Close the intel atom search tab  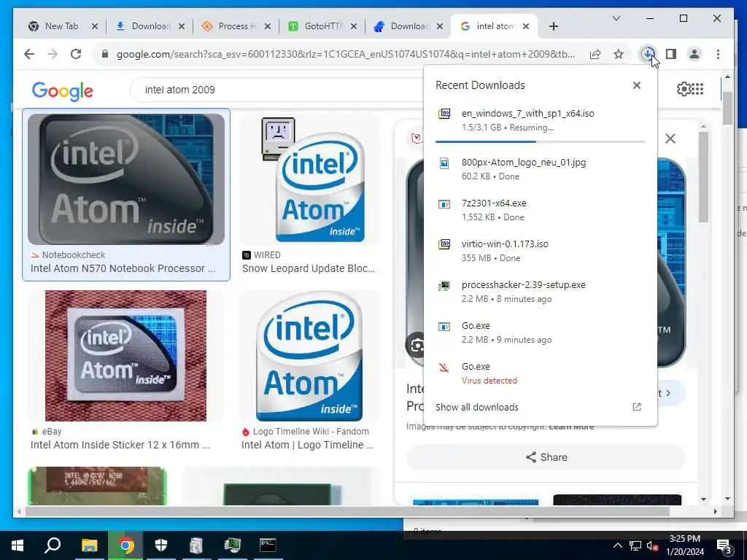tap(525, 26)
